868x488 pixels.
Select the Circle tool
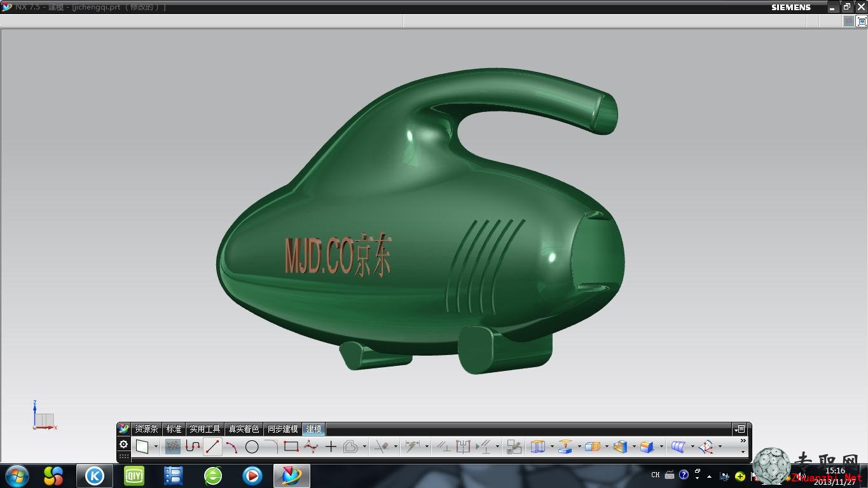252,447
